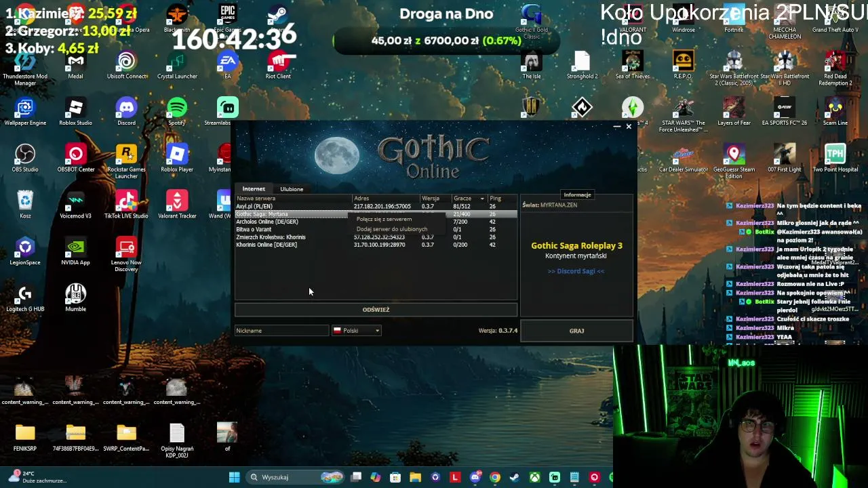The width and height of the screenshot is (868, 488).
Task: Launch Medal from the desktop
Action: point(75,66)
